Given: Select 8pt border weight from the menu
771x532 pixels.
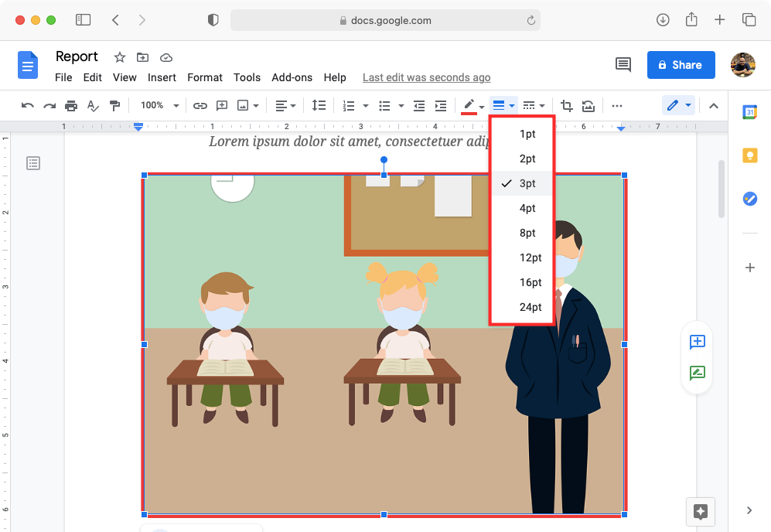Looking at the screenshot, I should click(527, 233).
